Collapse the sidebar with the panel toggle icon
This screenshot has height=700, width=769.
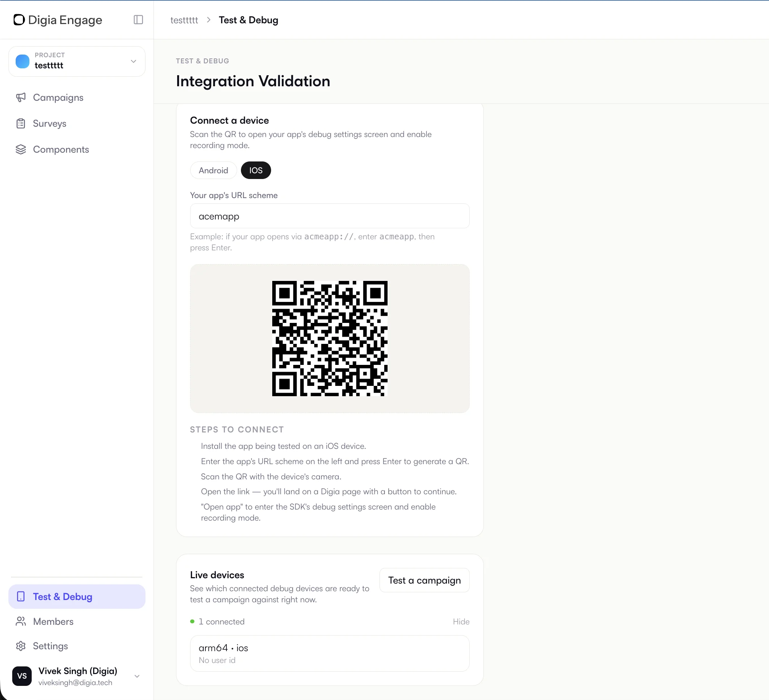pos(138,20)
